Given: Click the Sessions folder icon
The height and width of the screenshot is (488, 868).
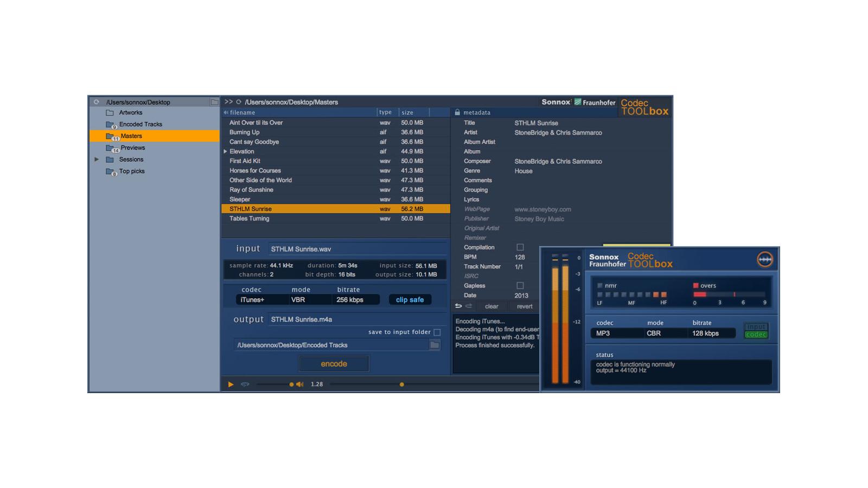Looking at the screenshot, I should 110,159.
